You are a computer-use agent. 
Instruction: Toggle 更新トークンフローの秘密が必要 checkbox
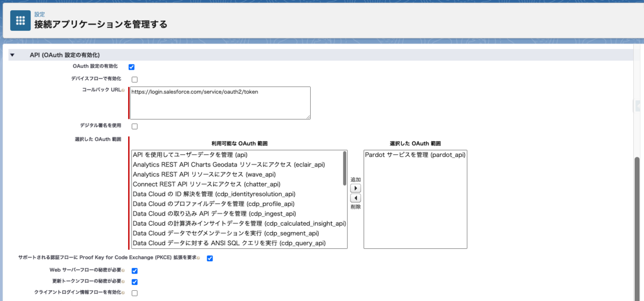tap(135, 282)
